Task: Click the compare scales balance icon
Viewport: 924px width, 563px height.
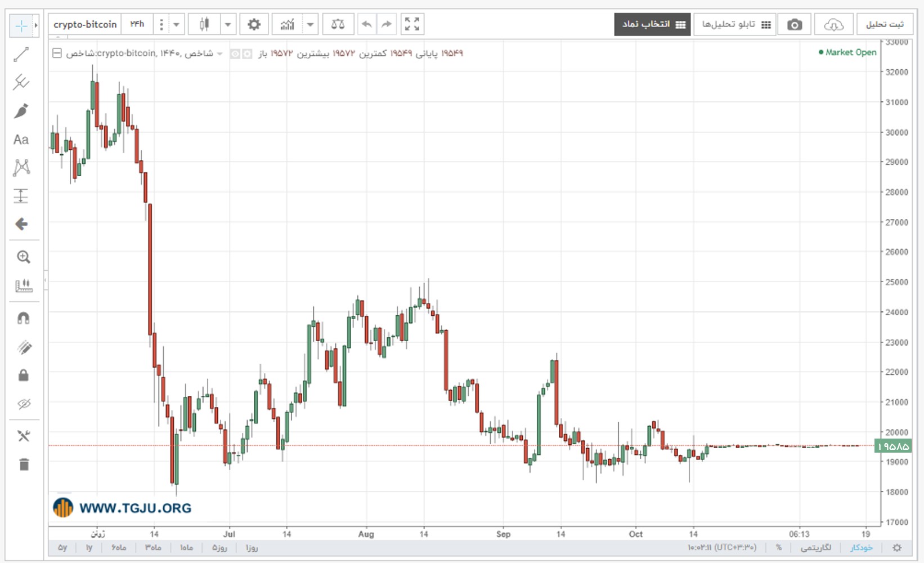Action: click(x=338, y=24)
